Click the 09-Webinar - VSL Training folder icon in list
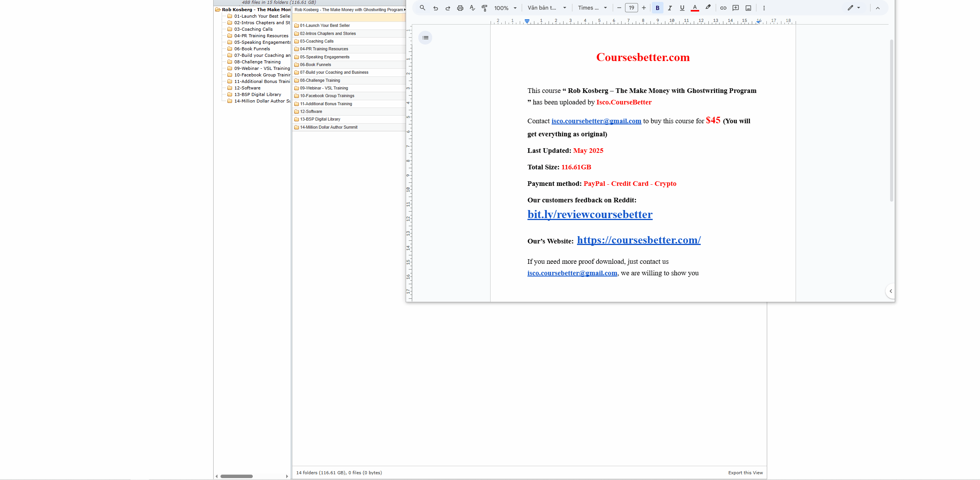The image size is (980, 480). click(x=297, y=88)
